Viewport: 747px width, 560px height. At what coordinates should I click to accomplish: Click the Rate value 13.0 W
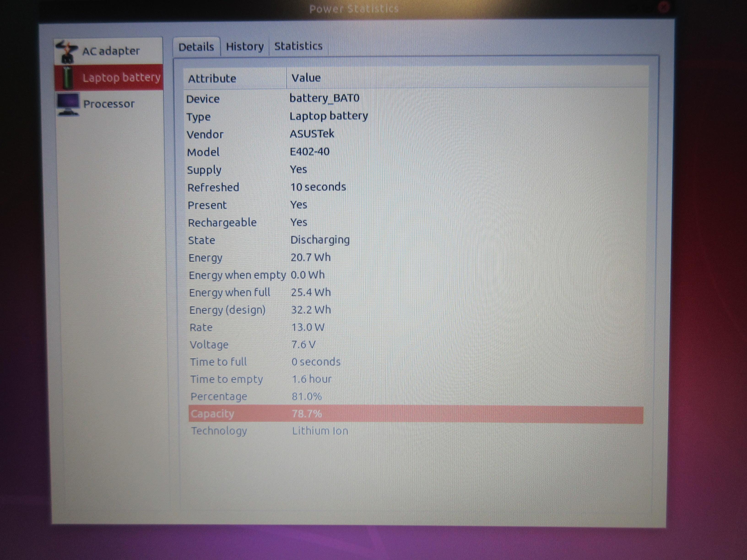[x=308, y=327]
